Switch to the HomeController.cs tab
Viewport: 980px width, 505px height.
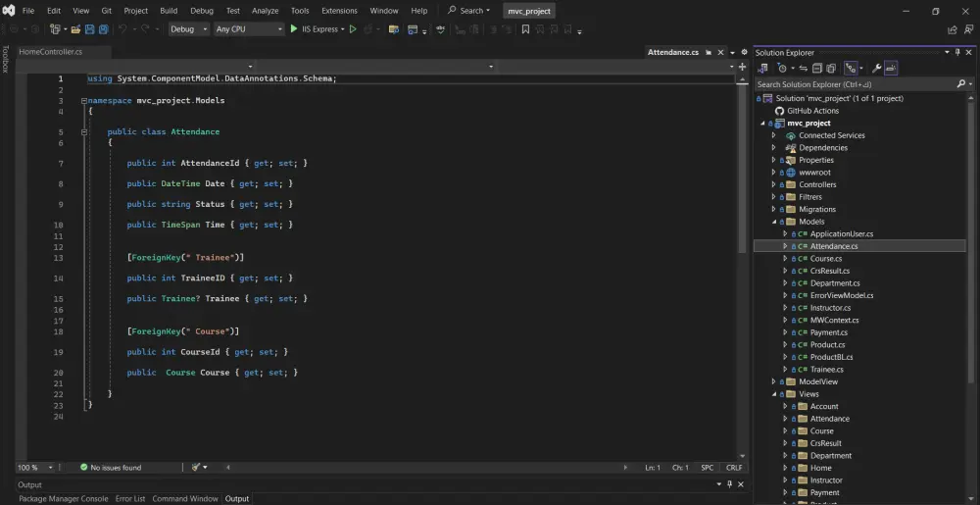click(51, 52)
